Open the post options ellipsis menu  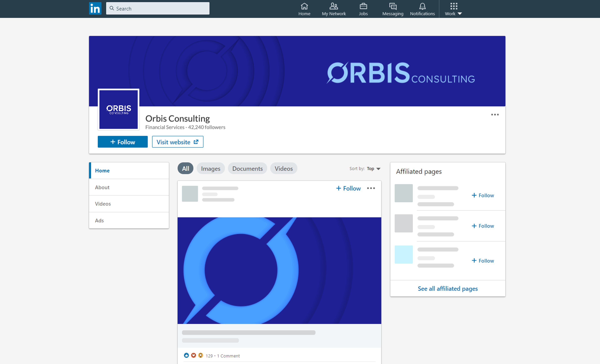[x=371, y=188]
